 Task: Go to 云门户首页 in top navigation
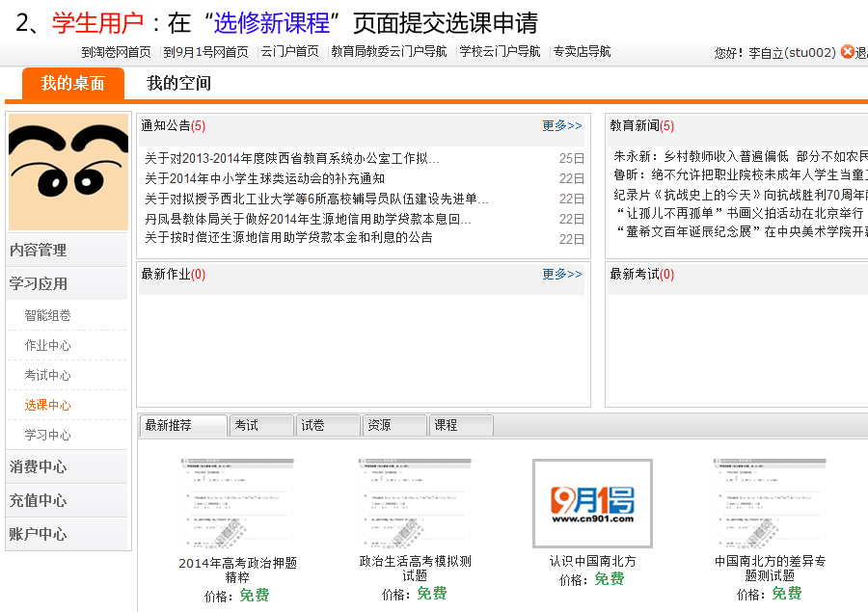point(289,52)
